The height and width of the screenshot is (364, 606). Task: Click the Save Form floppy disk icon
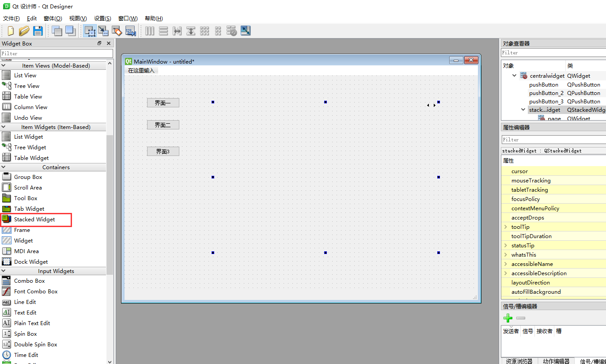click(x=38, y=31)
